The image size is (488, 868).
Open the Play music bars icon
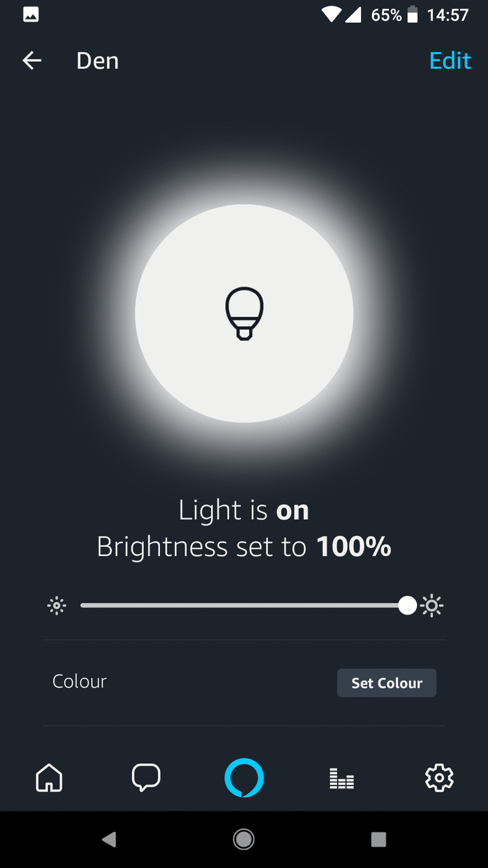pos(342,778)
